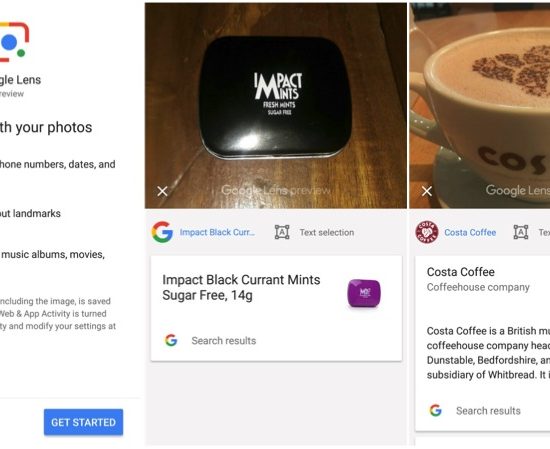The width and height of the screenshot is (550, 449).
Task: Click the purple mints product thumbnail
Action: [x=364, y=293]
